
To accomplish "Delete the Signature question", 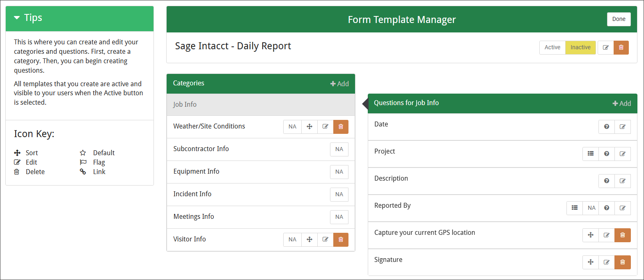I will [623, 262].
